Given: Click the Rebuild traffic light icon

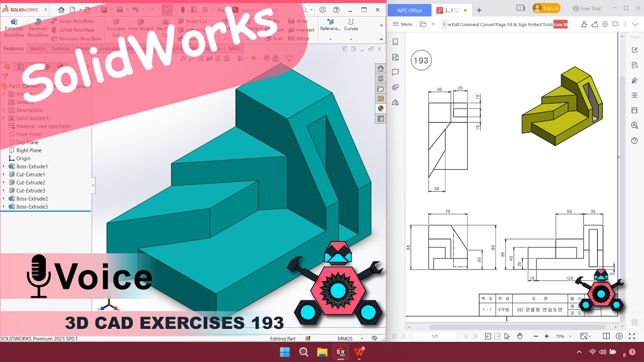Looking at the screenshot, I should [x=183, y=10].
